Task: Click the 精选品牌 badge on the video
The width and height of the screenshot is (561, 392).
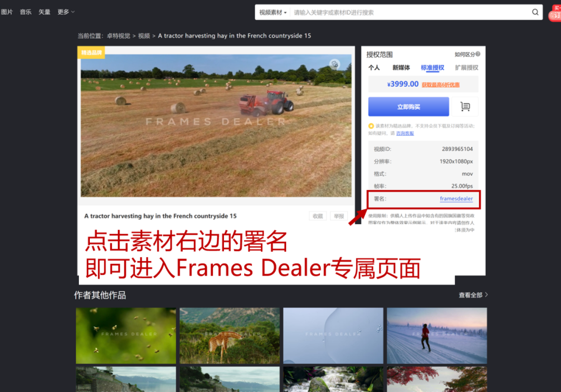Action: pos(91,52)
